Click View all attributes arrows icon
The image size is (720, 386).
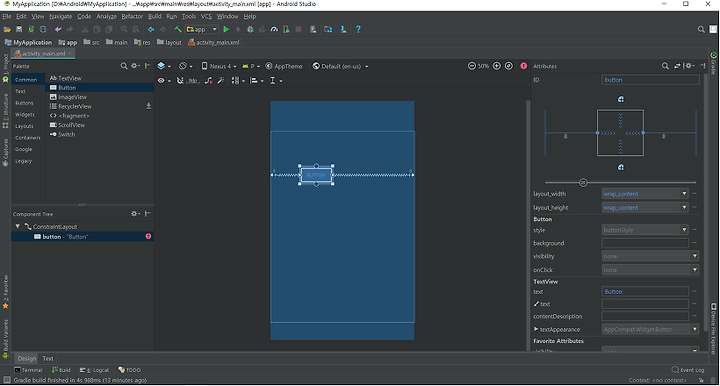tap(677, 66)
